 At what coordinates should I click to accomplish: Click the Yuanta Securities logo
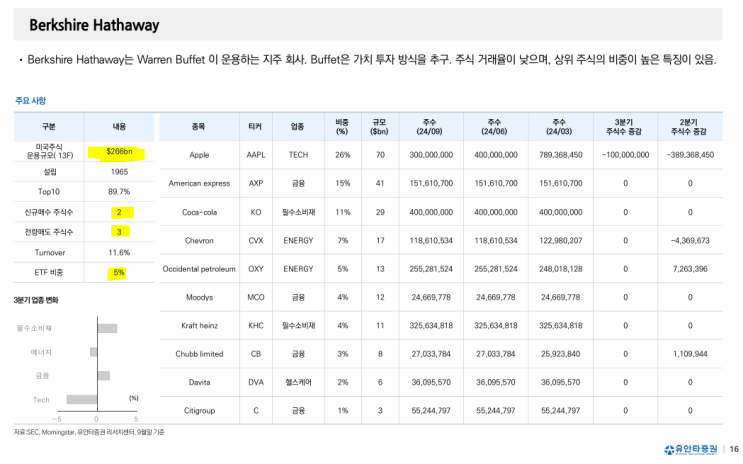[689, 448]
